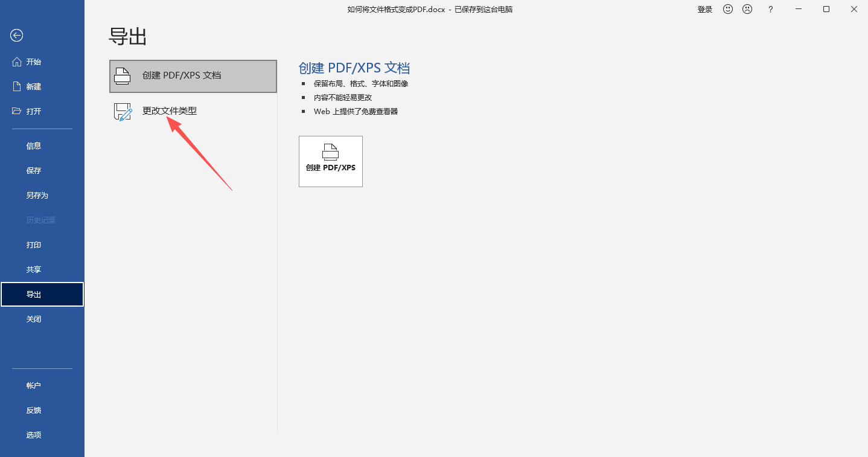Open the 帐户 page
The width and height of the screenshot is (868, 457).
pyautogui.click(x=42, y=385)
